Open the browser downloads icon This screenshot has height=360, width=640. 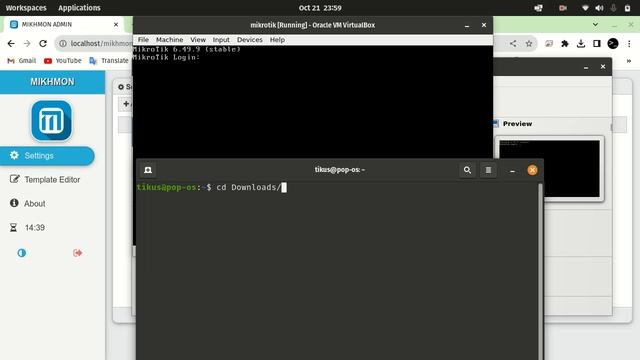(581, 43)
